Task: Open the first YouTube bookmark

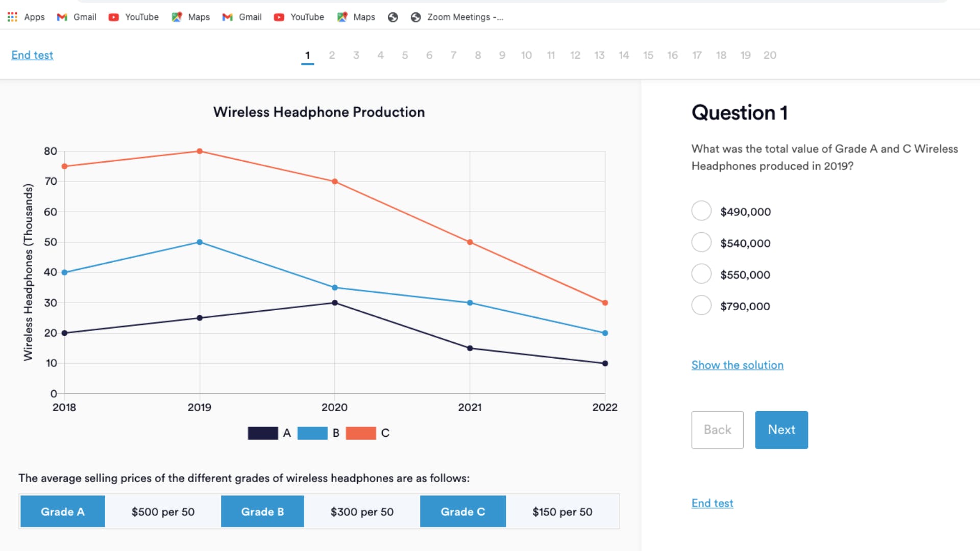Action: pos(134,17)
